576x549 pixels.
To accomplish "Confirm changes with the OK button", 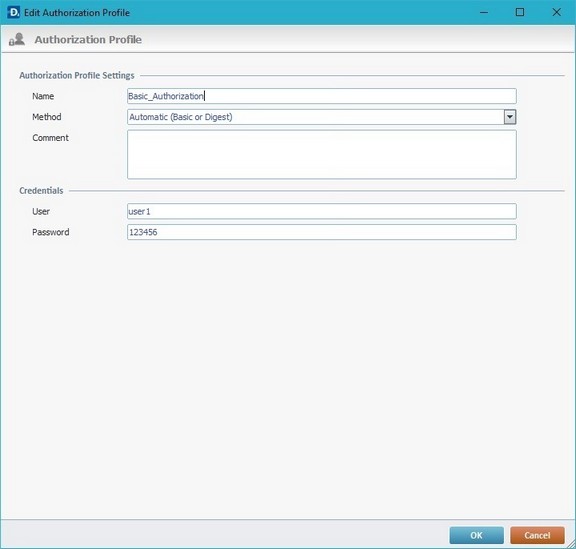I will click(476, 535).
